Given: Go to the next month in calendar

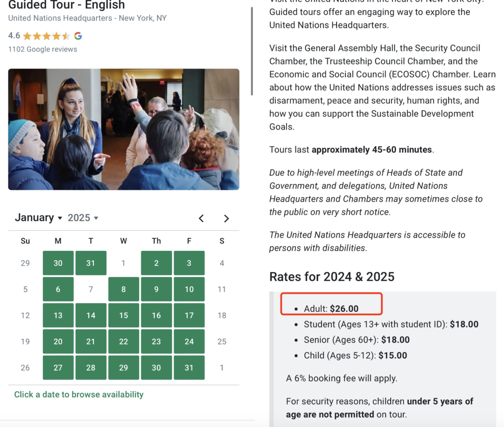Looking at the screenshot, I should point(226,218).
